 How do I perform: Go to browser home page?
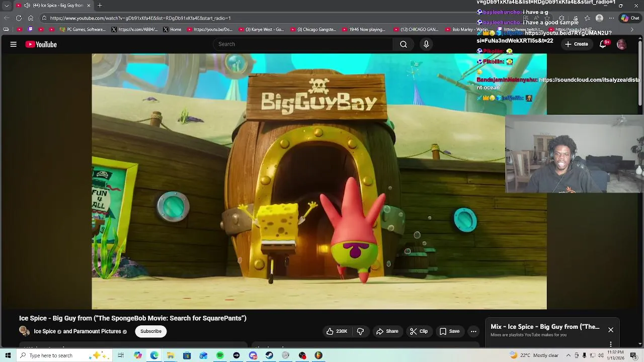[x=31, y=18]
